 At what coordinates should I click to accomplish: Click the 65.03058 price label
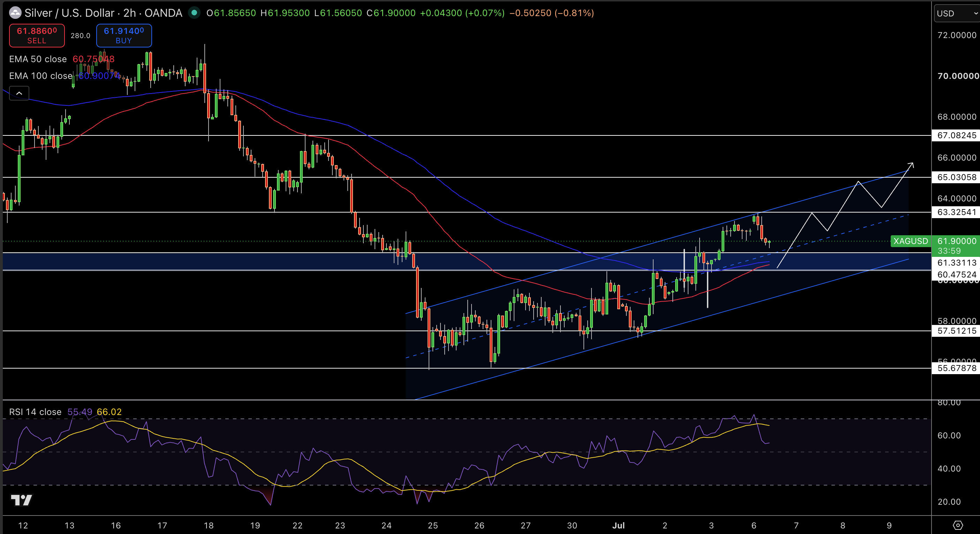957,177
